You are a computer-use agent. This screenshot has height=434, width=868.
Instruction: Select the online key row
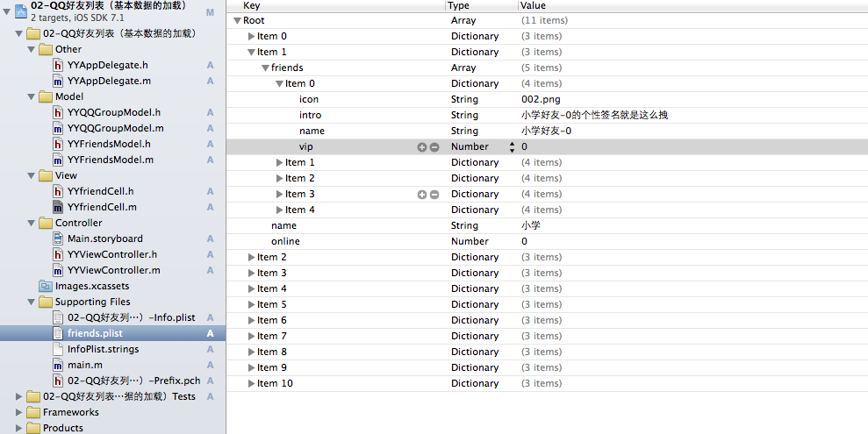[x=285, y=241]
